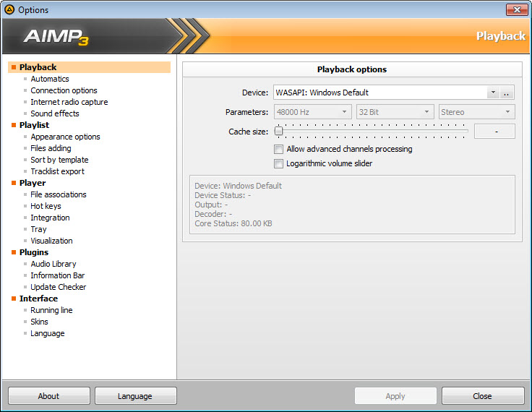Open Visualization settings page

[x=51, y=241]
